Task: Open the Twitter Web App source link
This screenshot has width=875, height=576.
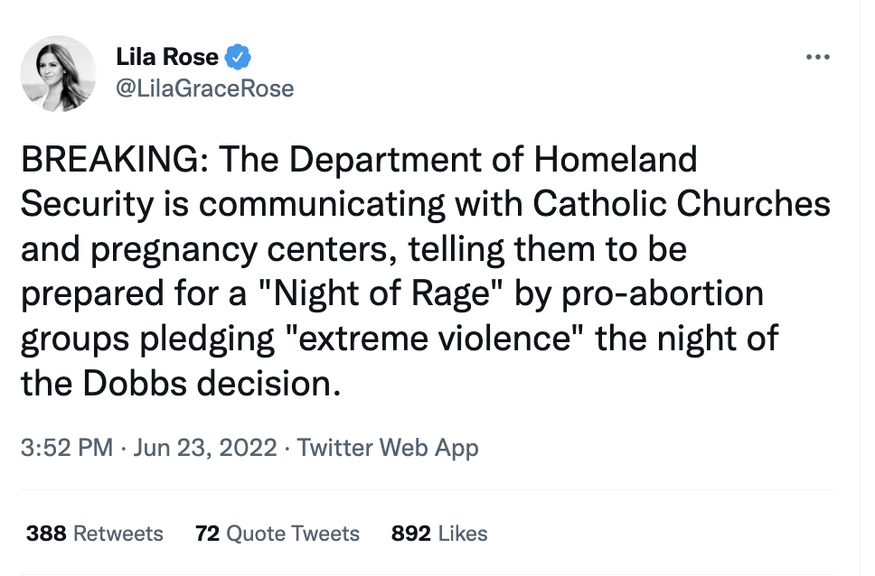Action: point(388,447)
